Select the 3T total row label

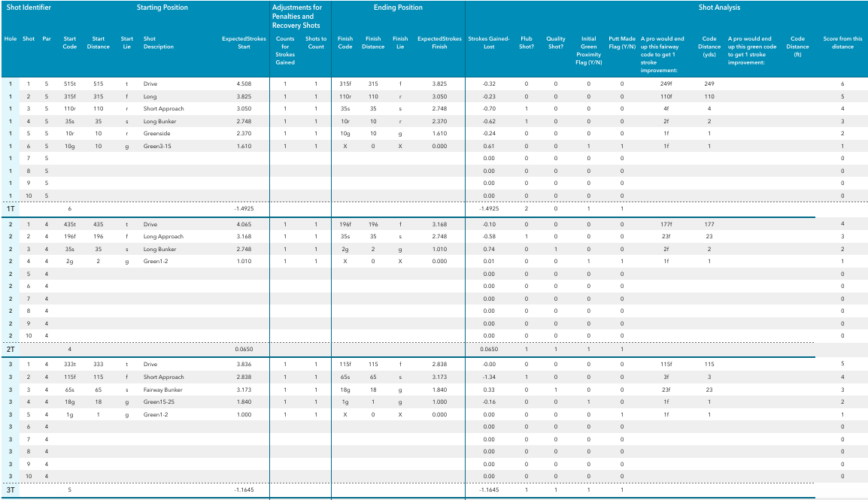11,490
